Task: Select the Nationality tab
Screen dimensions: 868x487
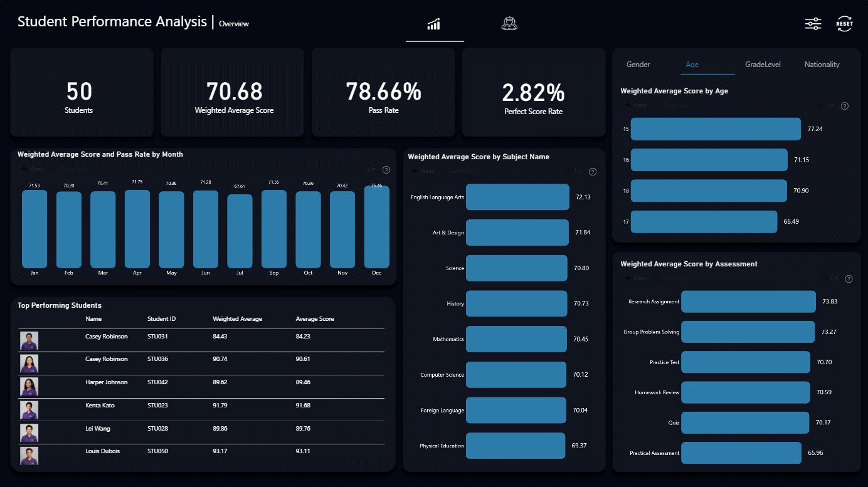Action: (x=822, y=65)
